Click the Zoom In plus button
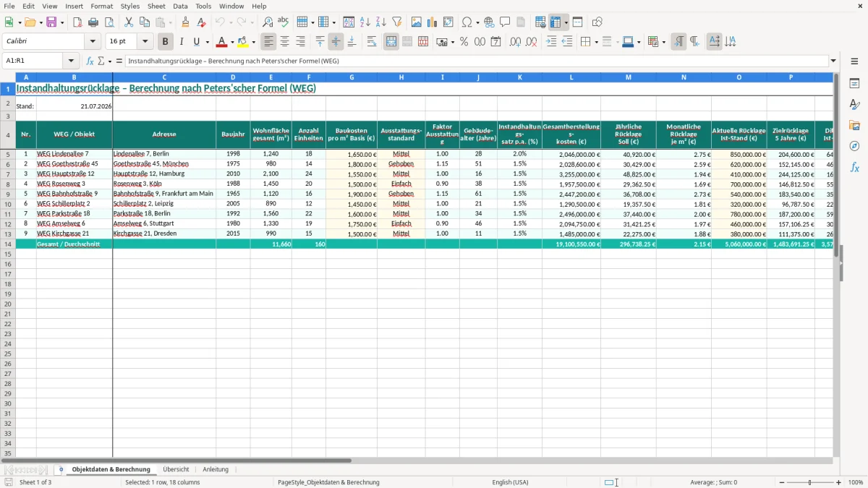 tap(839, 482)
